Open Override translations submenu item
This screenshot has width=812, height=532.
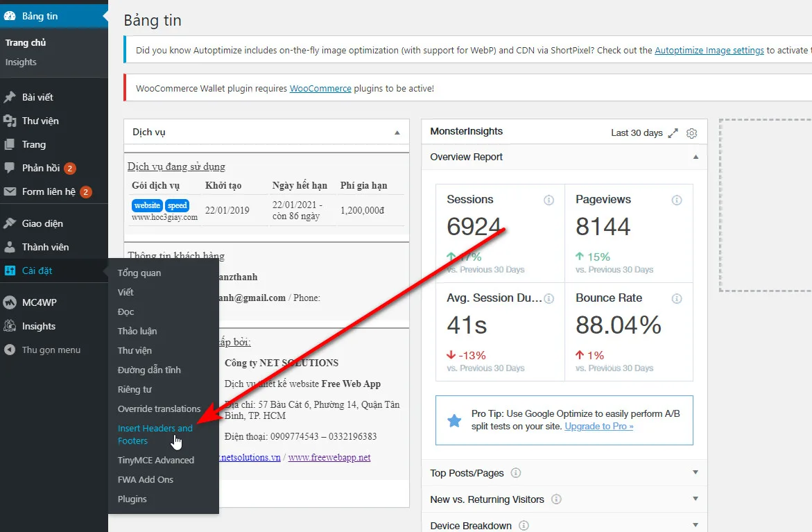(159, 409)
